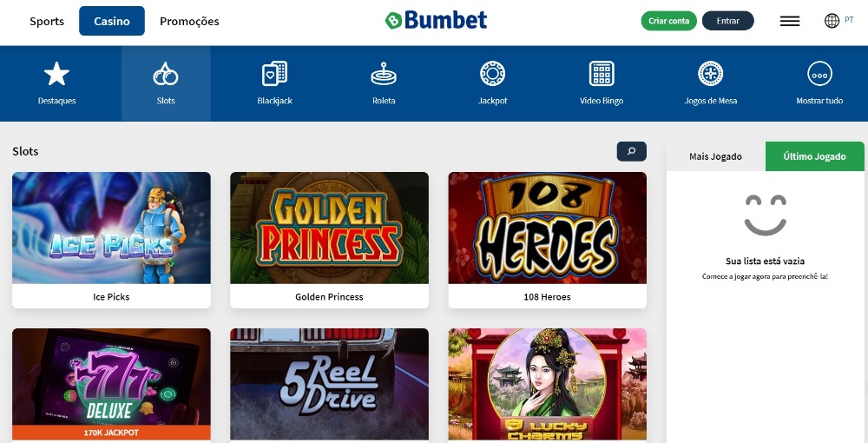
Task: Open the Ice Picks game thumbnail
Action: 111,228
